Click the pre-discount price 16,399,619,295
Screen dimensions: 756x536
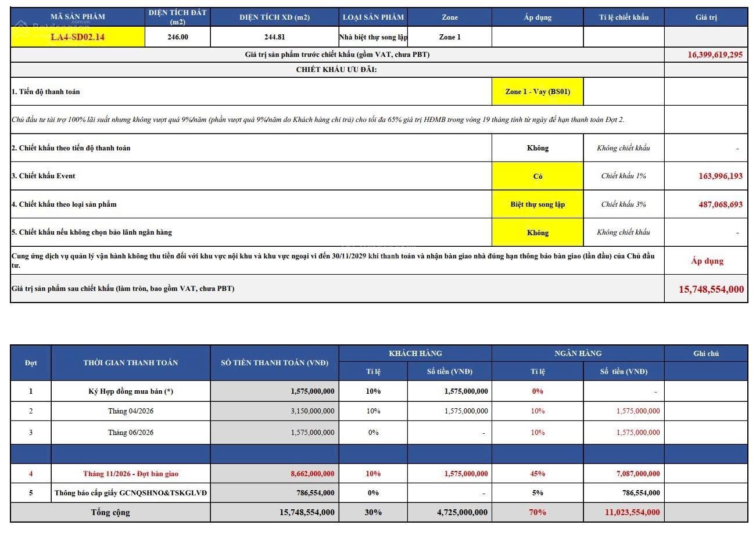tap(706, 55)
